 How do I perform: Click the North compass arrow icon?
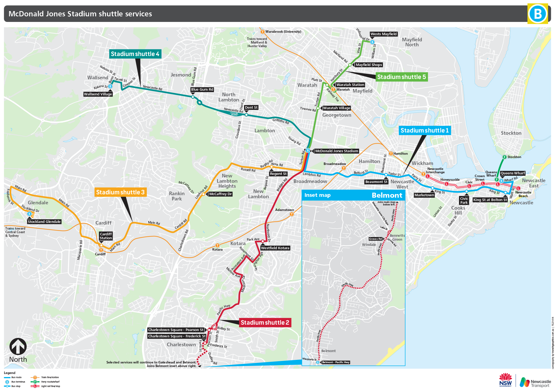click(x=18, y=347)
